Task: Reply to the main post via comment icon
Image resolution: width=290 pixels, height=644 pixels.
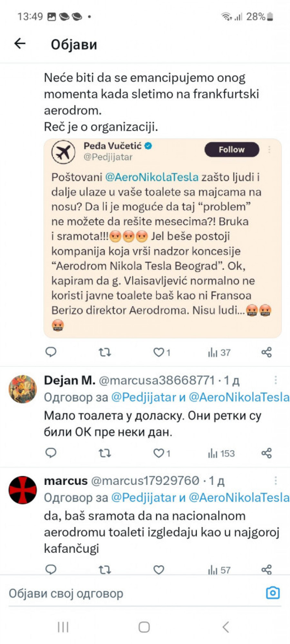Action: (x=51, y=352)
